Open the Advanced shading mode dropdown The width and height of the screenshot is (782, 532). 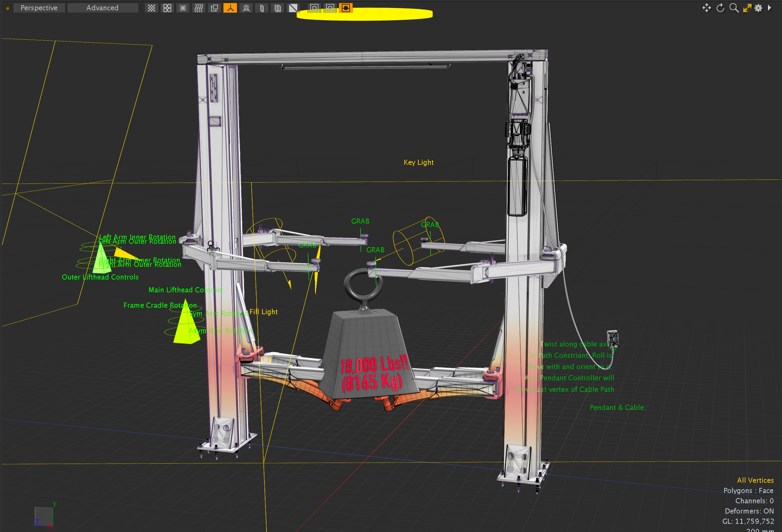point(103,8)
